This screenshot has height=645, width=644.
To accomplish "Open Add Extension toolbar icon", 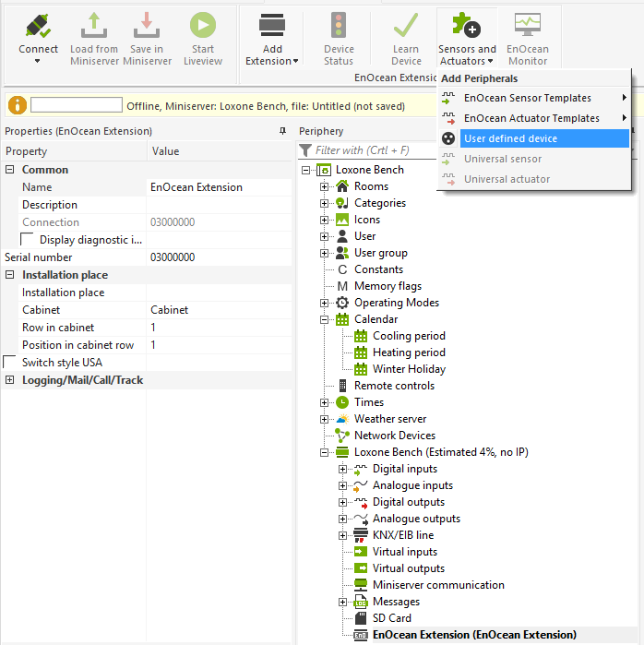I will pyautogui.click(x=272, y=26).
